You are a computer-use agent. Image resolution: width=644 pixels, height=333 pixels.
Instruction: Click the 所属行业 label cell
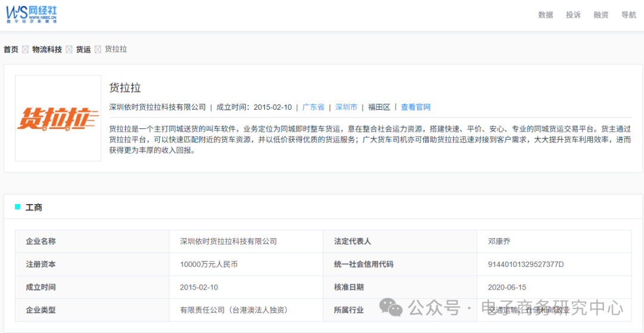[400, 310]
